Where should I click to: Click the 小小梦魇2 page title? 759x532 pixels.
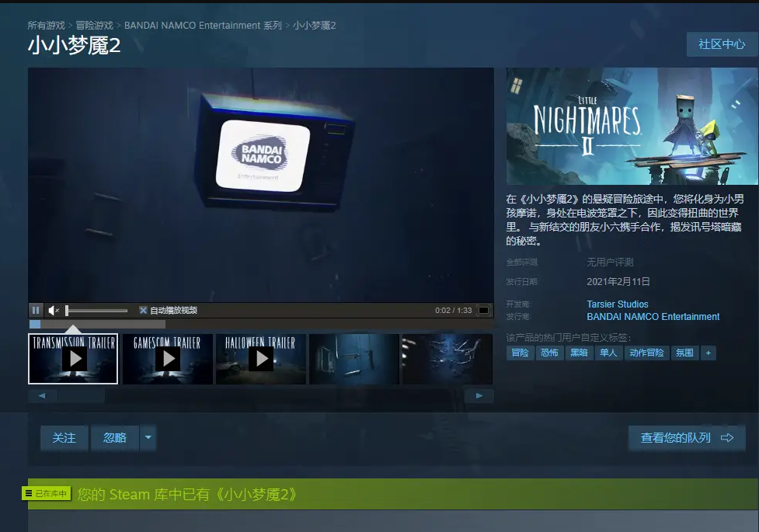coord(74,46)
